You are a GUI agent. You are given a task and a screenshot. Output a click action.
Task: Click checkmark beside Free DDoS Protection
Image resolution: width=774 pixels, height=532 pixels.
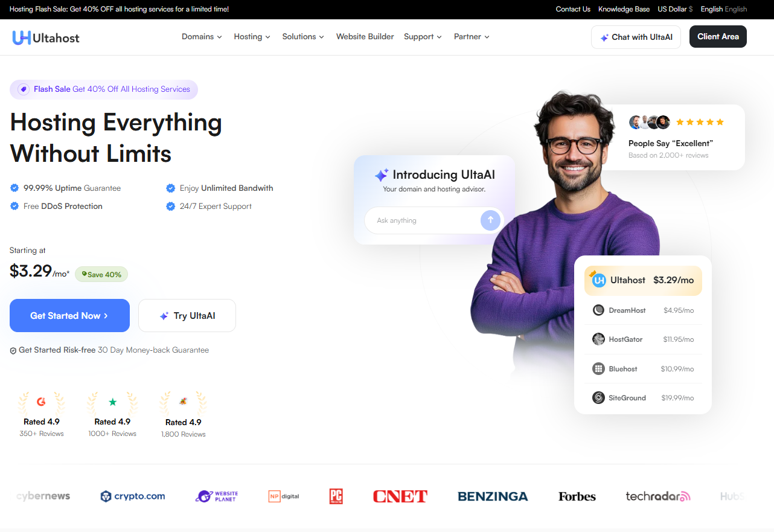(14, 207)
